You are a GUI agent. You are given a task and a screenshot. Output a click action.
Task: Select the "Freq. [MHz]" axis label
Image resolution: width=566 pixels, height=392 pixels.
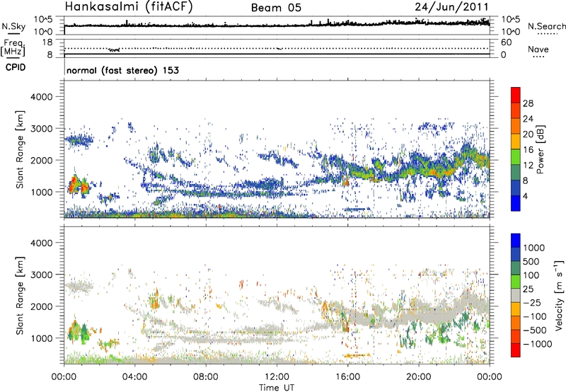(x=13, y=47)
